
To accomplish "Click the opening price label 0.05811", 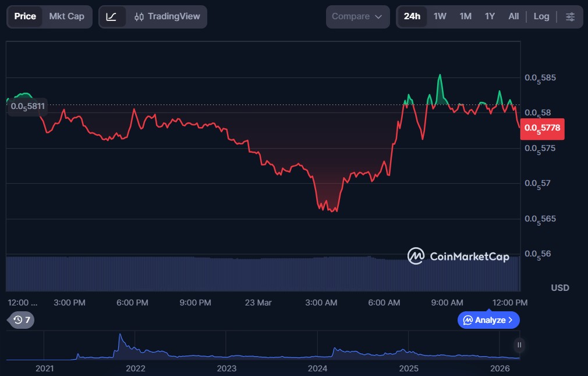I will [27, 107].
